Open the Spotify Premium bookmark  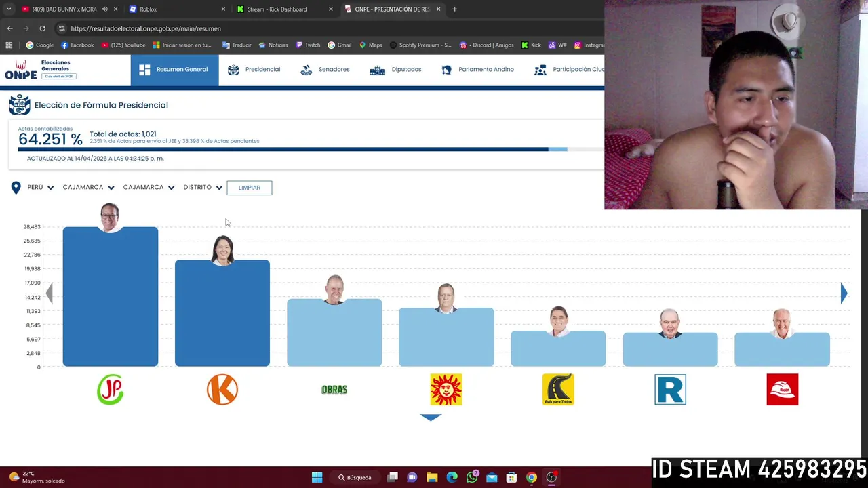click(420, 45)
